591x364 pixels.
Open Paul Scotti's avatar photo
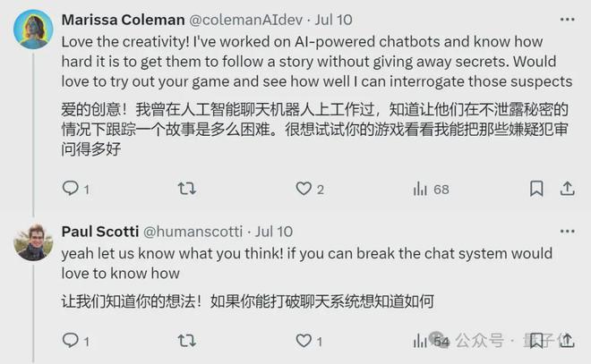coord(32,241)
